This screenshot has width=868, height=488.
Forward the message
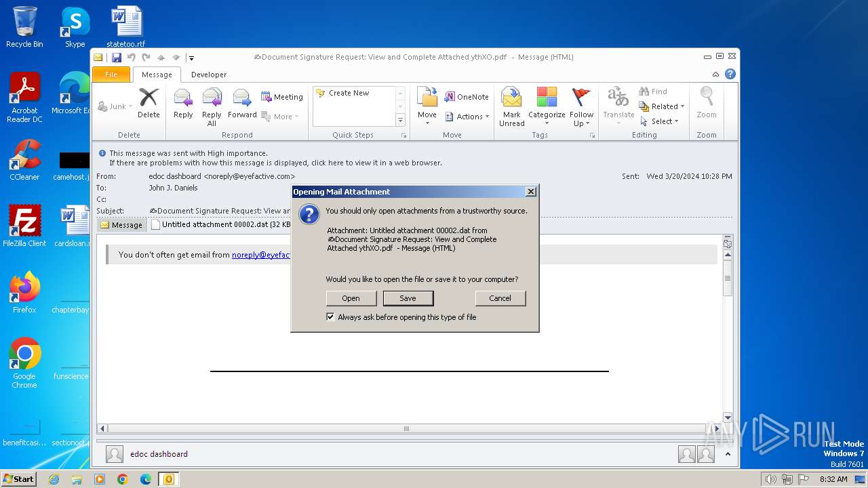(x=242, y=104)
